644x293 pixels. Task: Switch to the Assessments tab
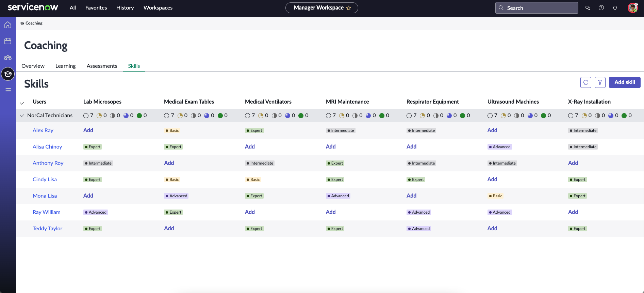pos(102,66)
